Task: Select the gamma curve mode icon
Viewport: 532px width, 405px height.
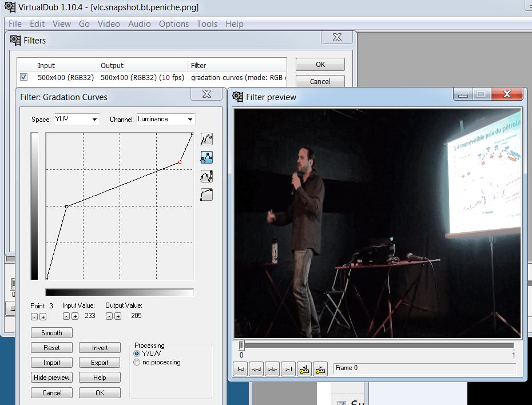Action: (207, 195)
